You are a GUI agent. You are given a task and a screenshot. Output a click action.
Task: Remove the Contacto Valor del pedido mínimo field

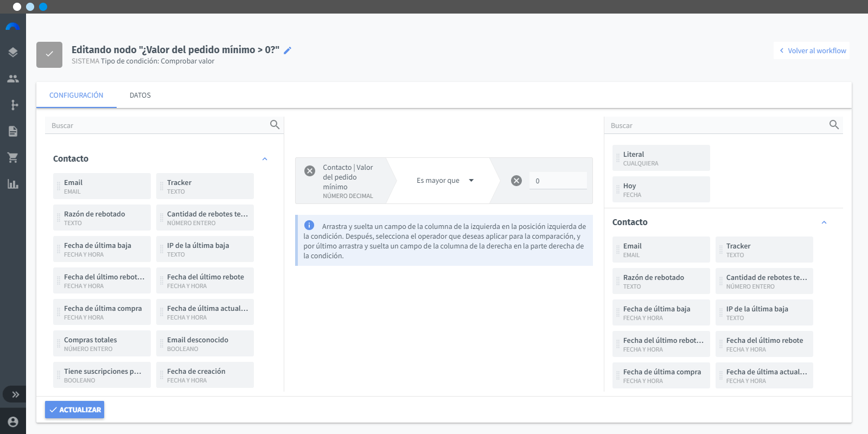310,171
